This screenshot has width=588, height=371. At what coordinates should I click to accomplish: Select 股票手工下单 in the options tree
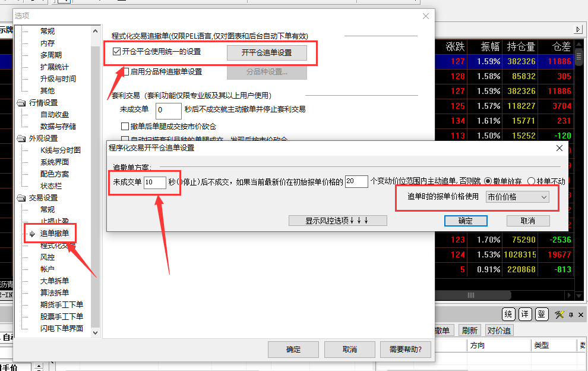click(62, 316)
